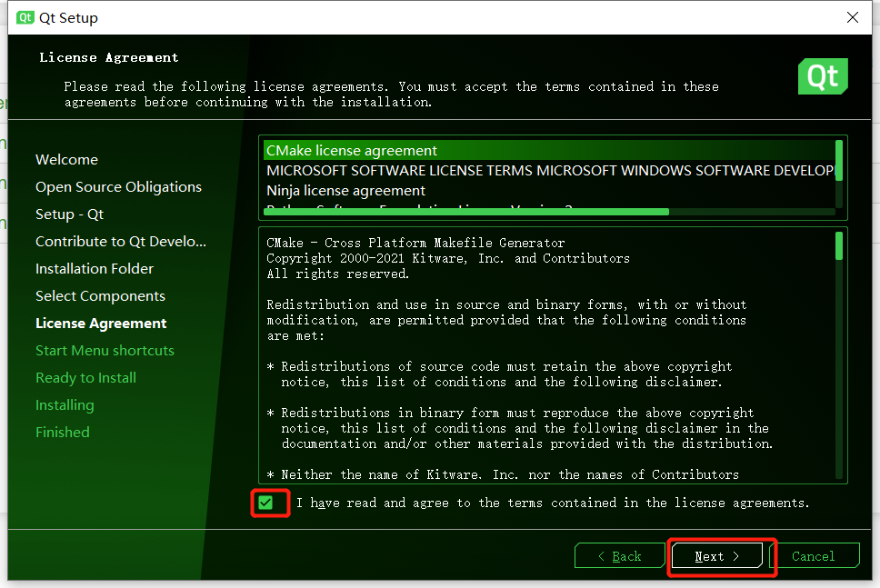Go back with the Back button
This screenshot has width=880, height=588.
click(620, 556)
